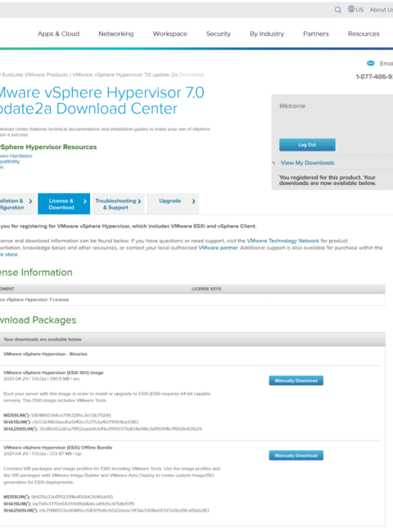This screenshot has height=532, width=393.
Task: Click the ESXi ISO image title
Action: (x=53, y=372)
